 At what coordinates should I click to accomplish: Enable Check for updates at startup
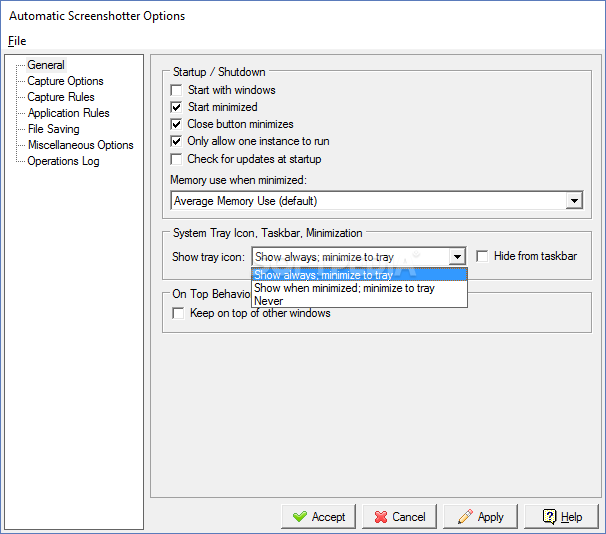click(176, 159)
